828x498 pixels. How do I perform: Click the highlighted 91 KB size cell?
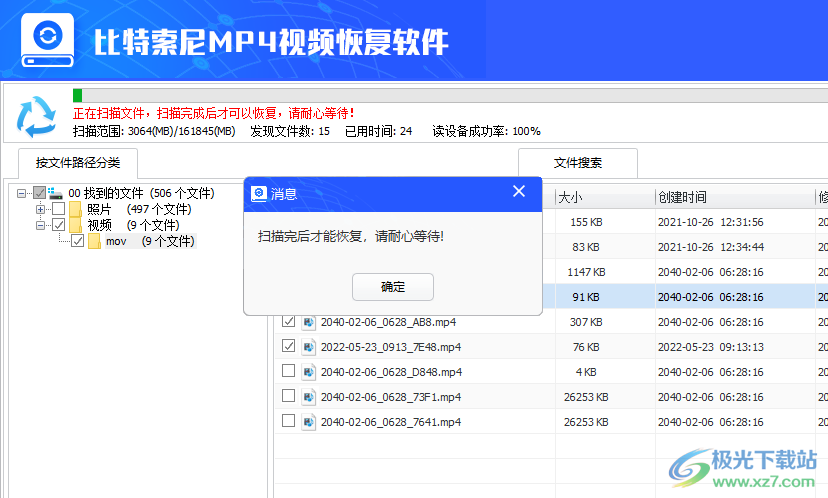(x=586, y=297)
